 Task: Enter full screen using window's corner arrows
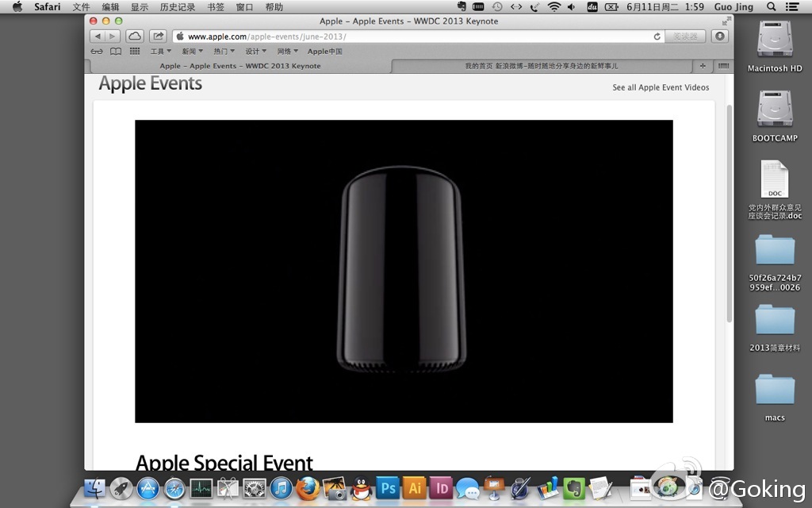click(x=726, y=21)
